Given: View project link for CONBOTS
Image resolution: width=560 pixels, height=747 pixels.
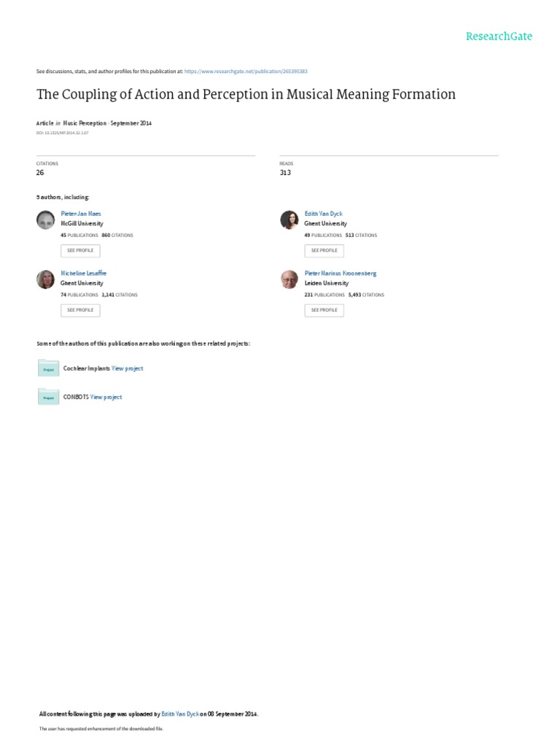Looking at the screenshot, I should point(106,397).
